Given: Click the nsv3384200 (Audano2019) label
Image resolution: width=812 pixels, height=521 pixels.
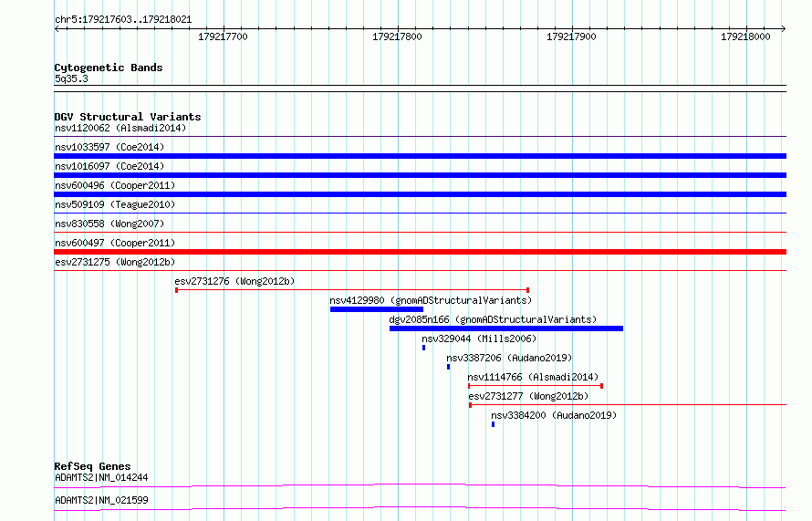Looking at the screenshot, I should 554,415.
